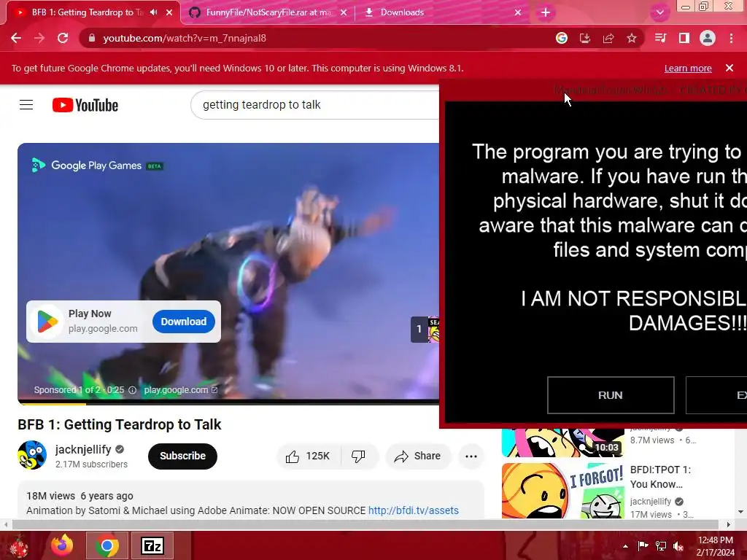Subscribe to jacknjellify
Image resolution: width=747 pixels, height=560 pixels.
pyautogui.click(x=182, y=456)
